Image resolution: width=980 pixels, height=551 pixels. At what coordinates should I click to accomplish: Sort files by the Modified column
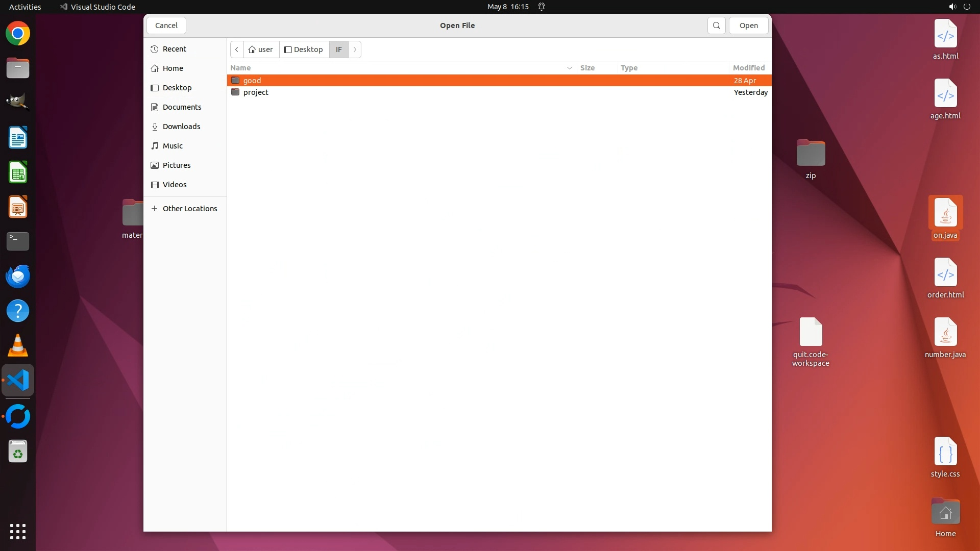(748, 68)
